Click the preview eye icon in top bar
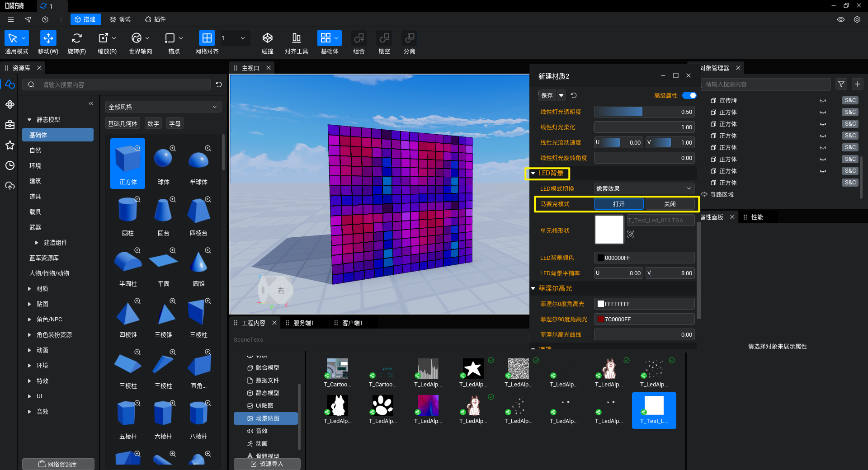Image resolution: width=868 pixels, height=470 pixels. click(841, 19)
